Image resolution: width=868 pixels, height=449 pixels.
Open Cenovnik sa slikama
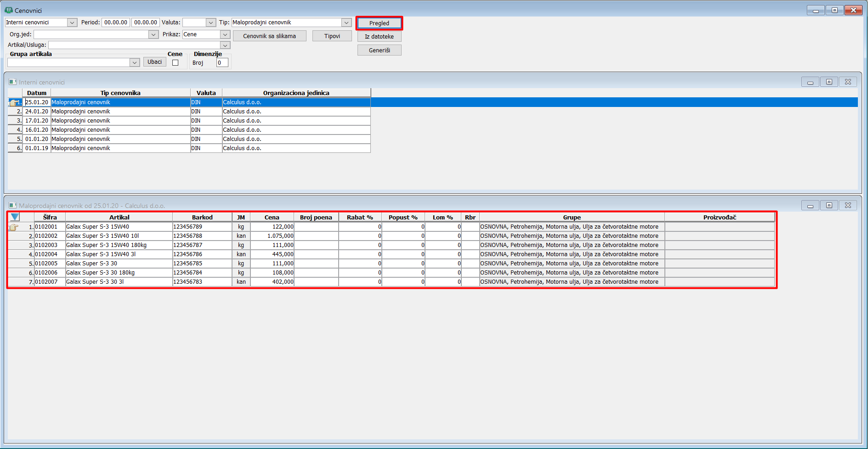click(x=269, y=36)
